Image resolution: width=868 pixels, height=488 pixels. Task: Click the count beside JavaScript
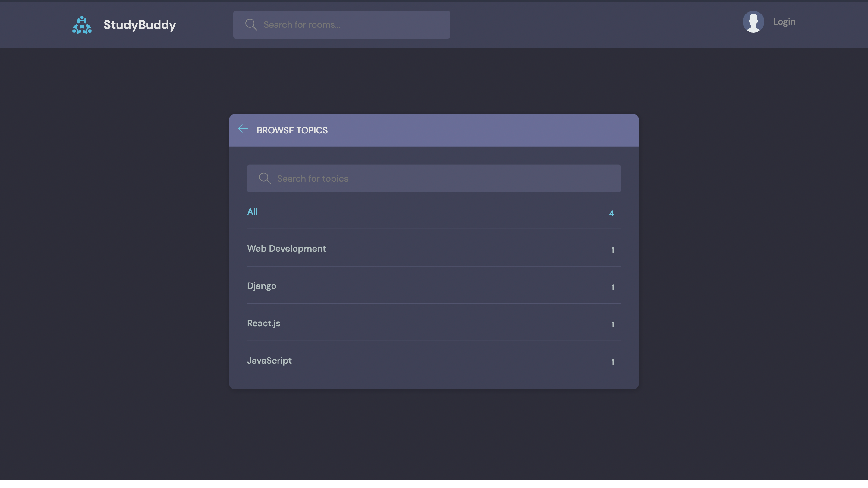[613, 362]
